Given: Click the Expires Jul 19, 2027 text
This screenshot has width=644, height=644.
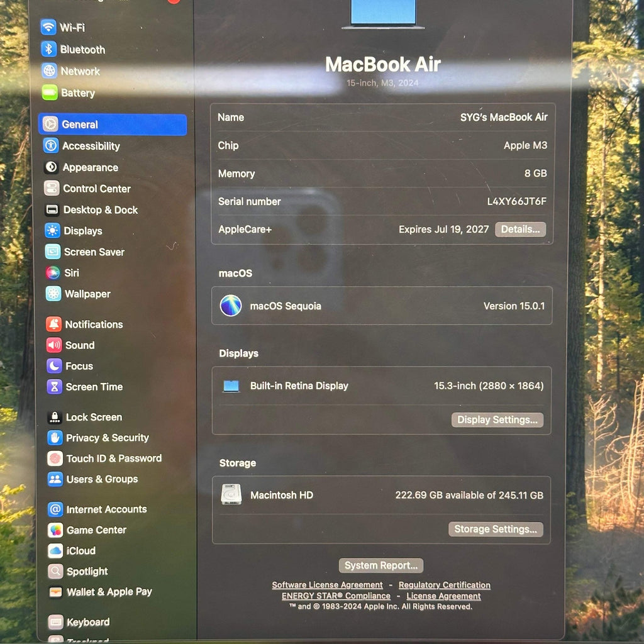Looking at the screenshot, I should [443, 229].
